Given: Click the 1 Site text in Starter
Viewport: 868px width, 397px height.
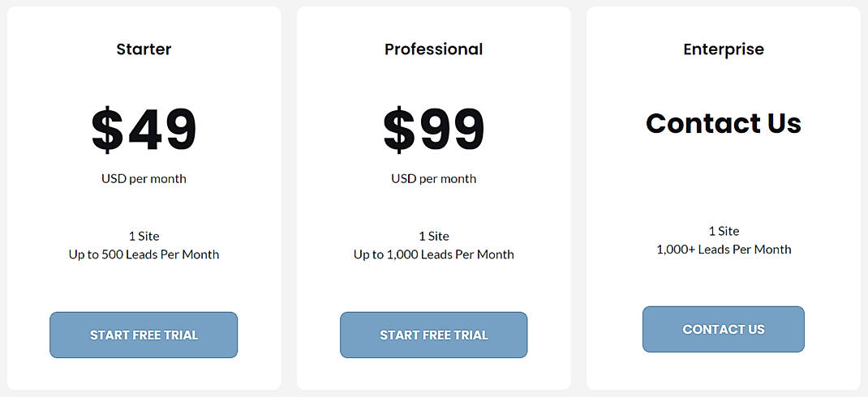Looking at the screenshot, I should point(144,236).
